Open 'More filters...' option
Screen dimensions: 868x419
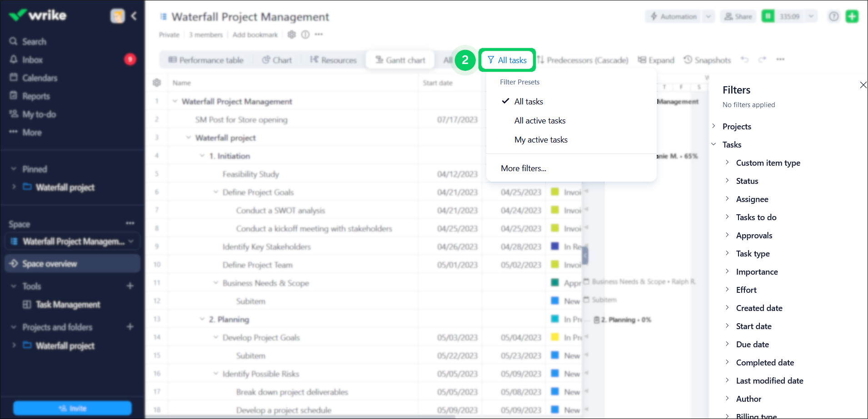click(524, 168)
